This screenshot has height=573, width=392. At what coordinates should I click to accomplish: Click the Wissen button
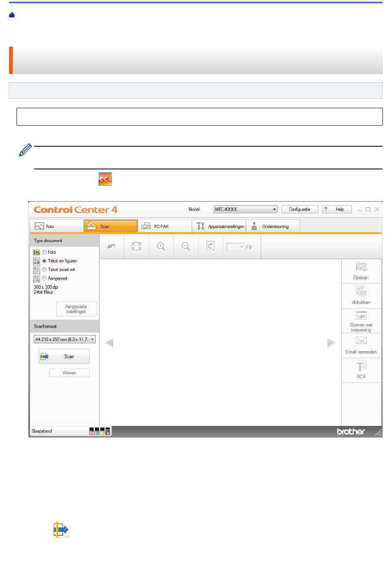coord(69,373)
